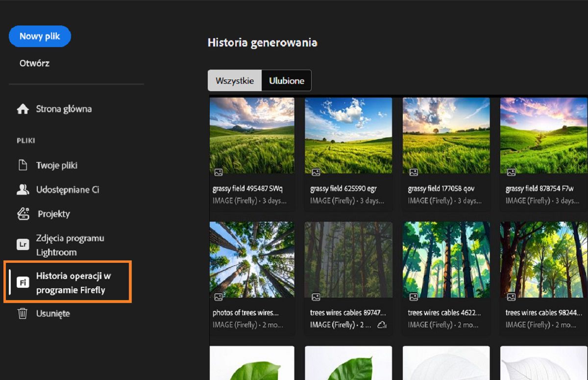Click file name photos of trees wires...
Viewport: 588px width, 380px height.
click(x=245, y=313)
